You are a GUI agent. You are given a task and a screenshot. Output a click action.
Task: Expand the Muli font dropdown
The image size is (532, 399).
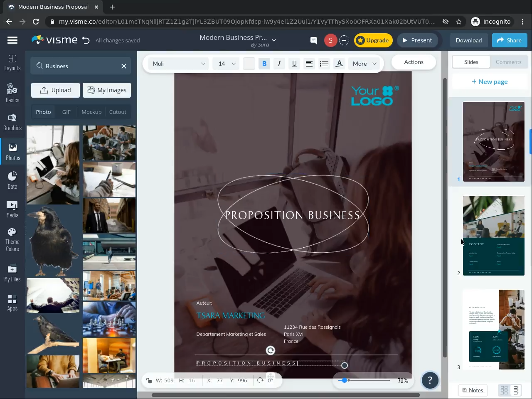point(179,64)
